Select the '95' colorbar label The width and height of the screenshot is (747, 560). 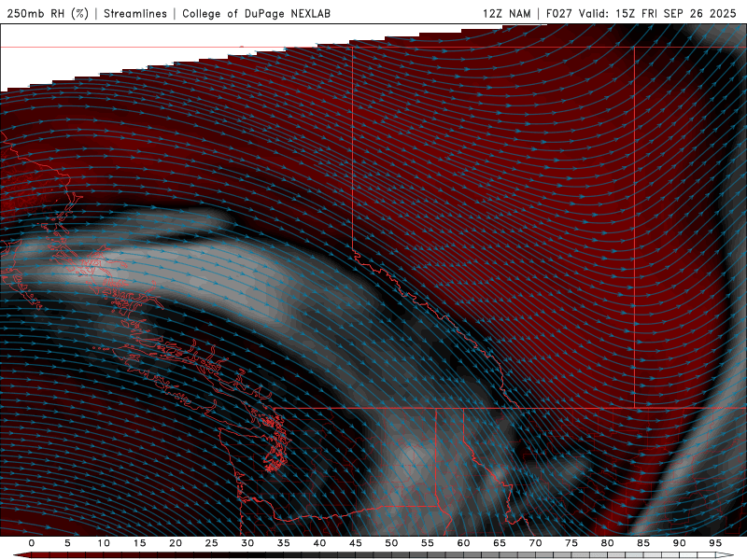[x=715, y=543]
